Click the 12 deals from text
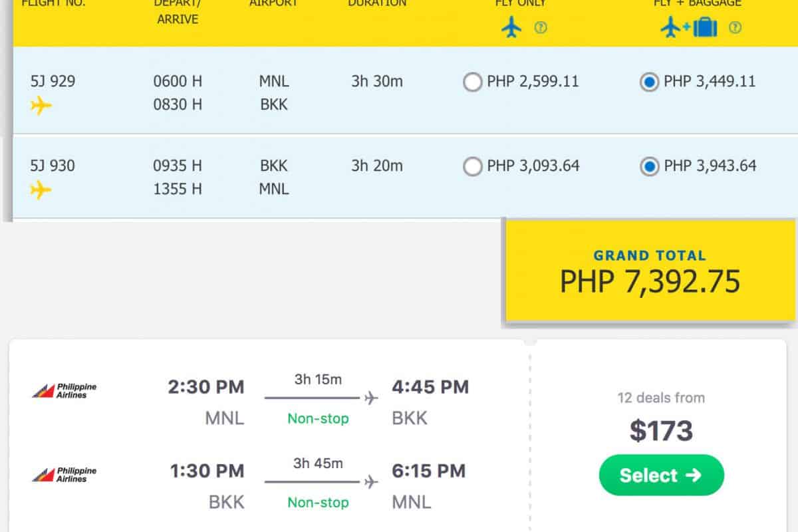 [x=660, y=398]
